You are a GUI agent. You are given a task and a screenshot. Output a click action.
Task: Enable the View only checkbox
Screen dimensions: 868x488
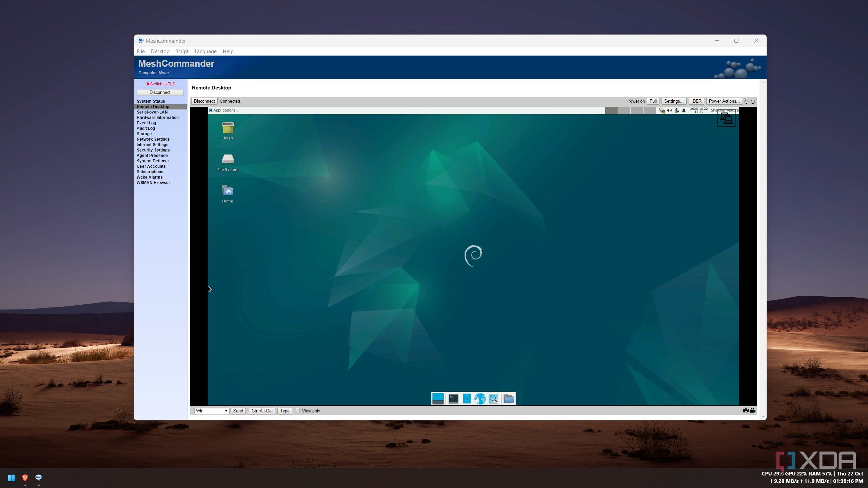point(298,410)
